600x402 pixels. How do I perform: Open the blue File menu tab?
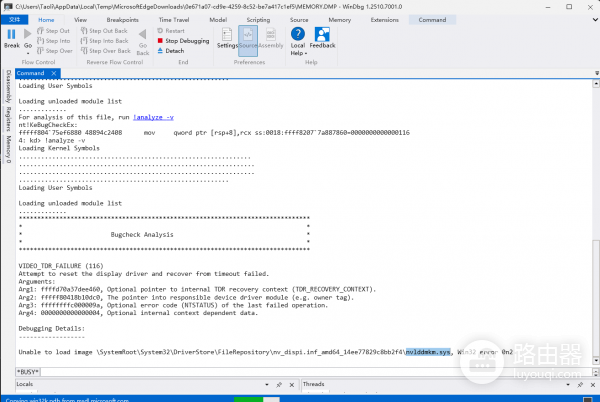15,20
